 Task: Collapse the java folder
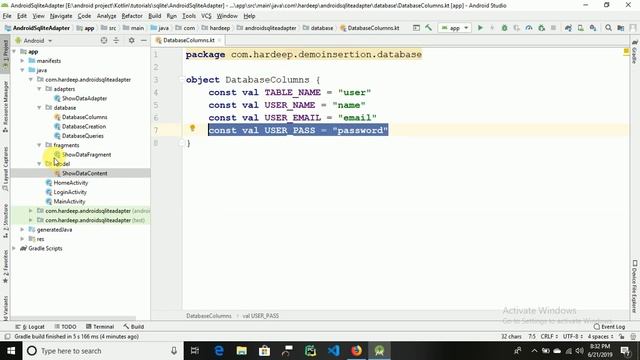[x=22, y=70]
